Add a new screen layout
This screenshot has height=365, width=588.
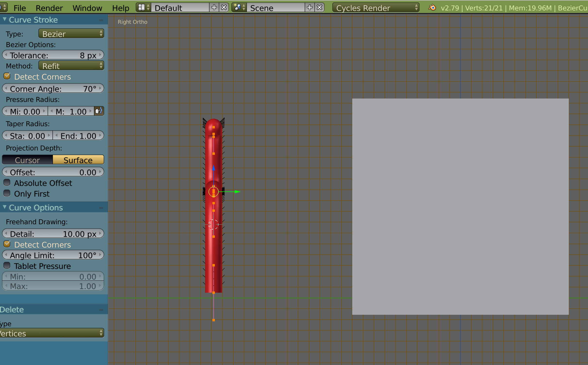[x=214, y=8]
